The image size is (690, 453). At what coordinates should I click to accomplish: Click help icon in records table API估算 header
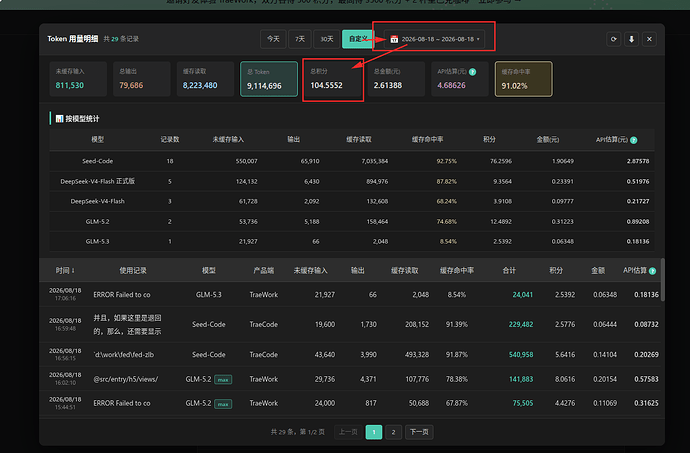click(652, 271)
